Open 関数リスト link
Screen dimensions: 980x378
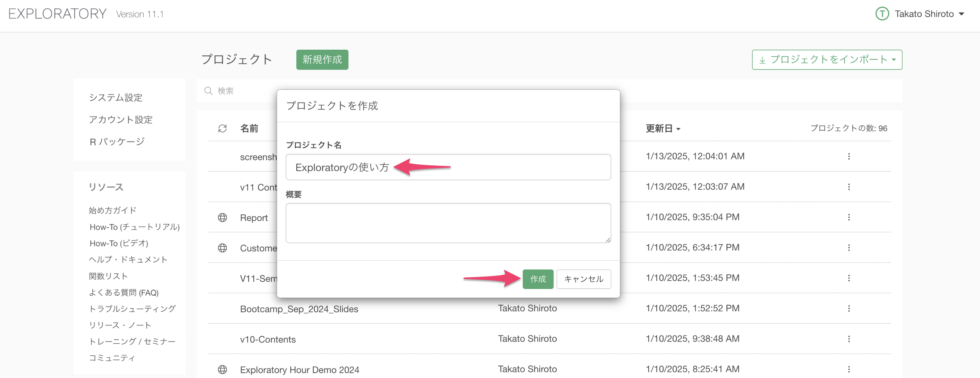pos(108,276)
